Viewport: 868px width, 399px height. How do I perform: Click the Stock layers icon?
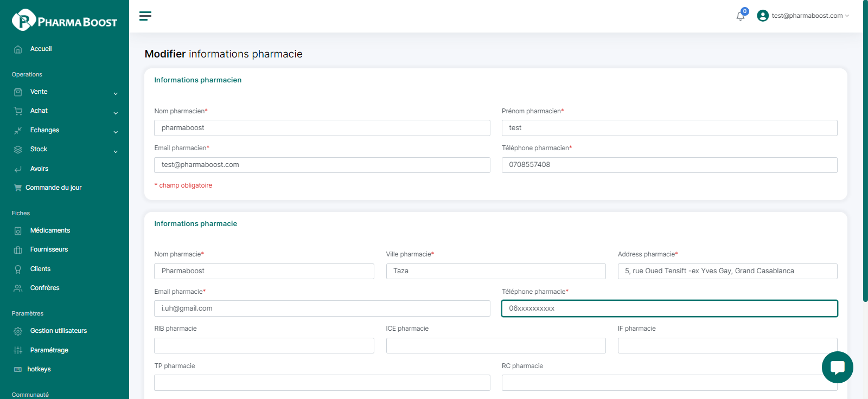tap(18, 150)
